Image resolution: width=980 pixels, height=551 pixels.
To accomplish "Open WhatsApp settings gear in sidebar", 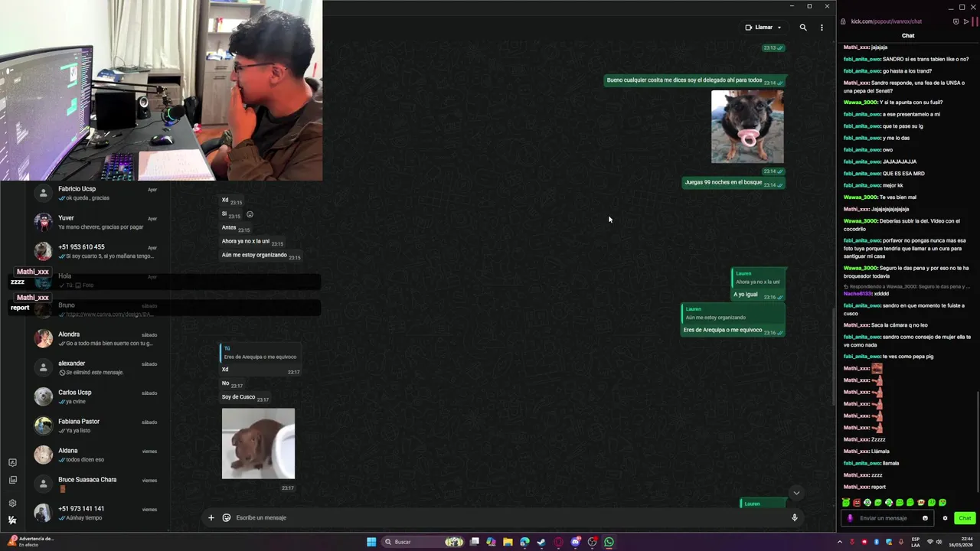I will (x=12, y=504).
